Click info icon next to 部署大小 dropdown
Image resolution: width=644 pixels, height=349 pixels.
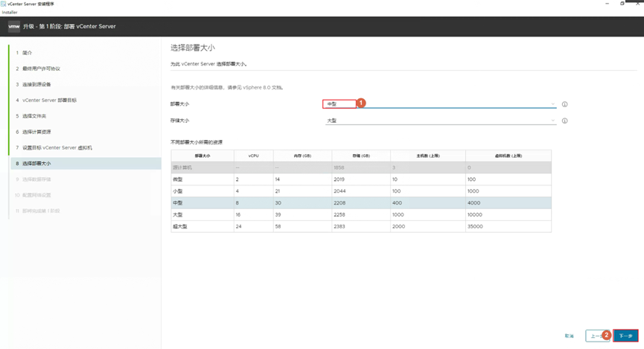[x=565, y=104]
